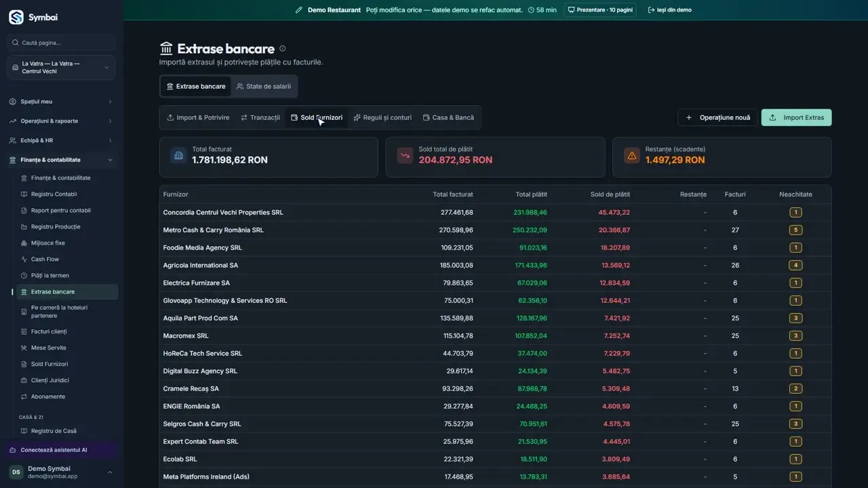Open the La Vatra location dropdown
The height and width of the screenshot is (488, 868).
coord(61,68)
